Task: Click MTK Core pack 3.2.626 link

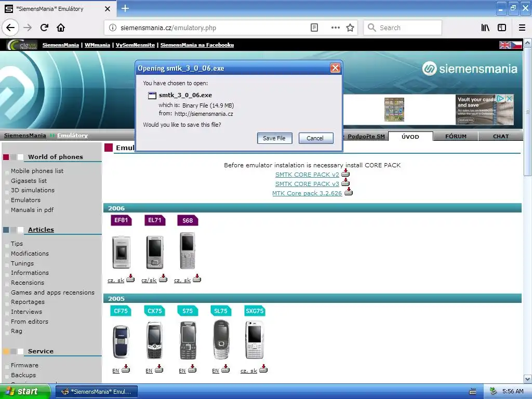Action: point(307,193)
